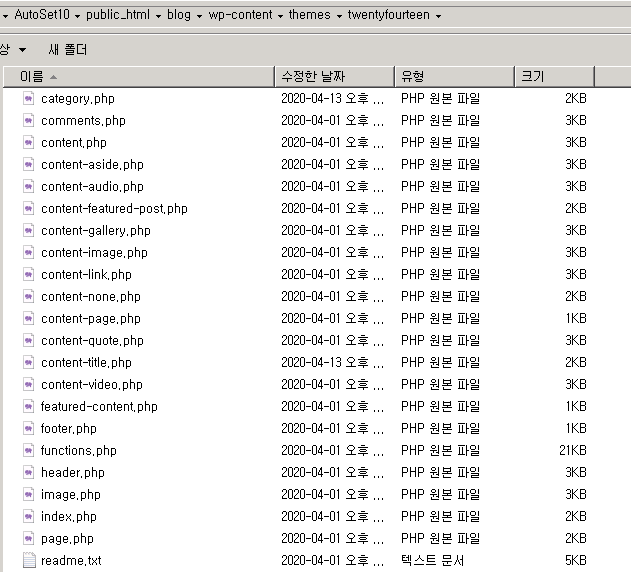Click the 텍스트 문서 type cell
Image resolution: width=631 pixels, height=572 pixels.
pos(432,560)
